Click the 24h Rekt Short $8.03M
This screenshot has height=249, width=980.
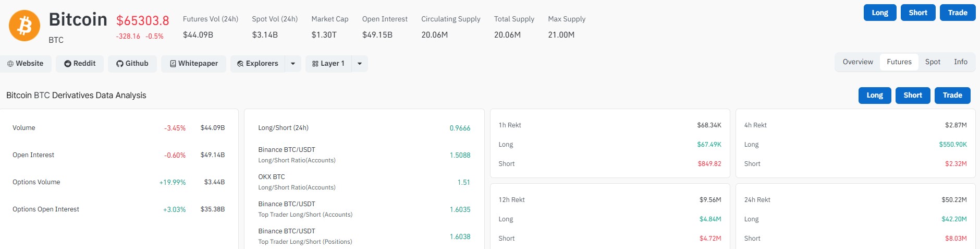pyautogui.click(x=955, y=239)
